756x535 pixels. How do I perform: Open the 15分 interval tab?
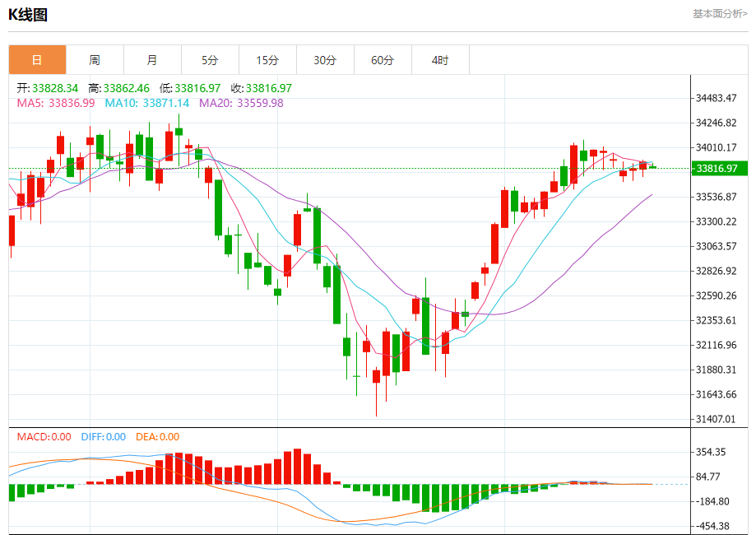[x=267, y=60]
